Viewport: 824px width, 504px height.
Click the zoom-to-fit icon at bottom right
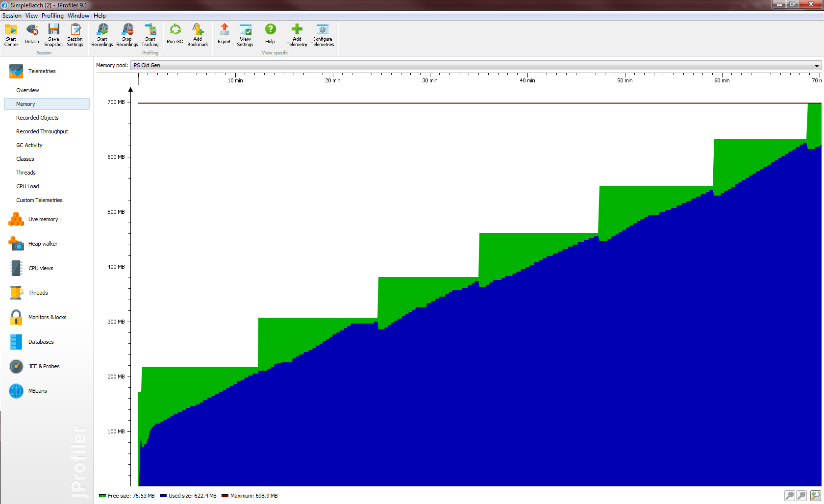coord(815,496)
